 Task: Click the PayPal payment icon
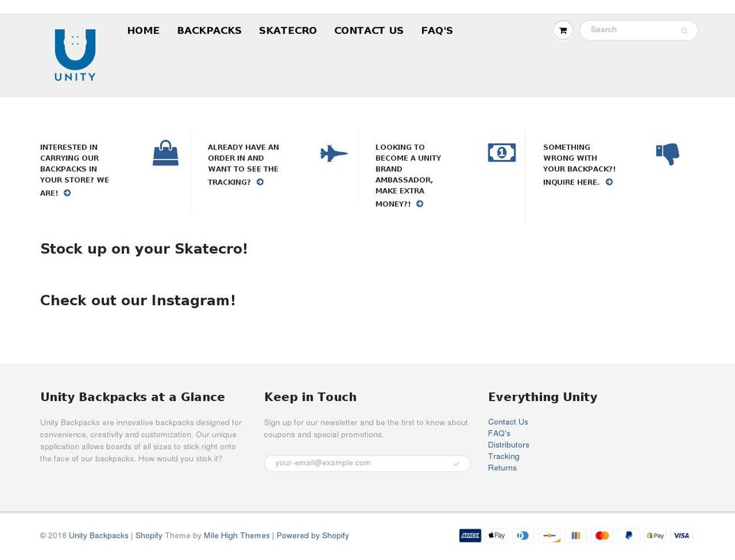628,536
